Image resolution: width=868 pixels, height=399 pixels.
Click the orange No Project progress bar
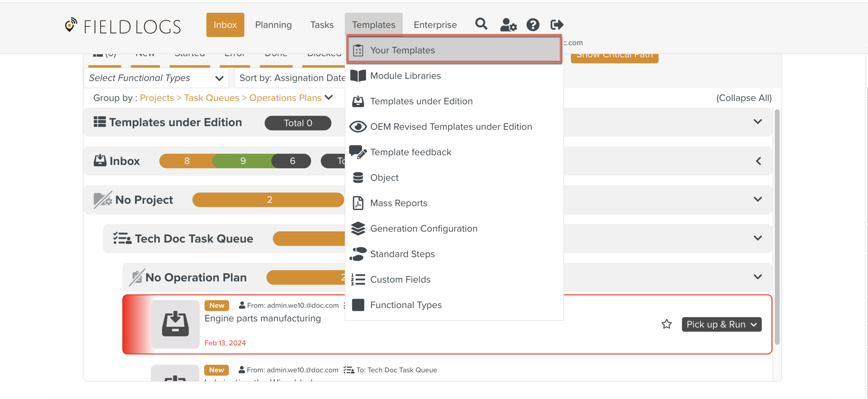pos(268,200)
